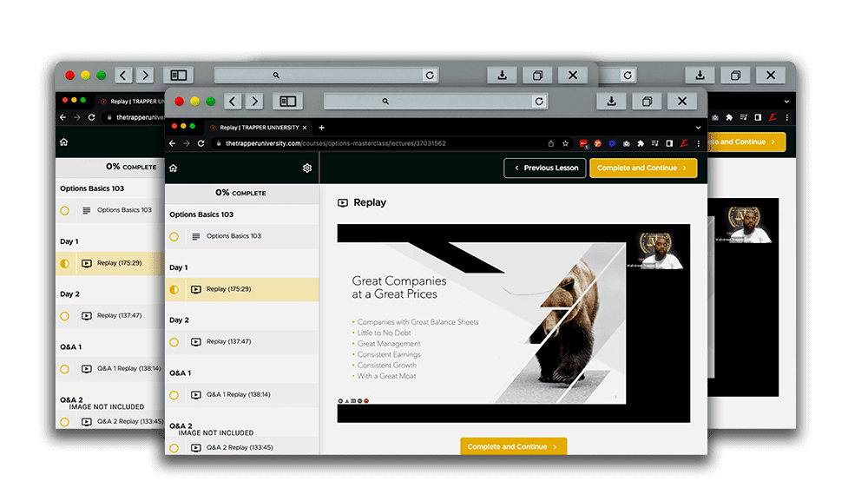The height and width of the screenshot is (488, 868).
Task: Mark Options Basics 103 completion circle
Action: pyautogui.click(x=174, y=236)
